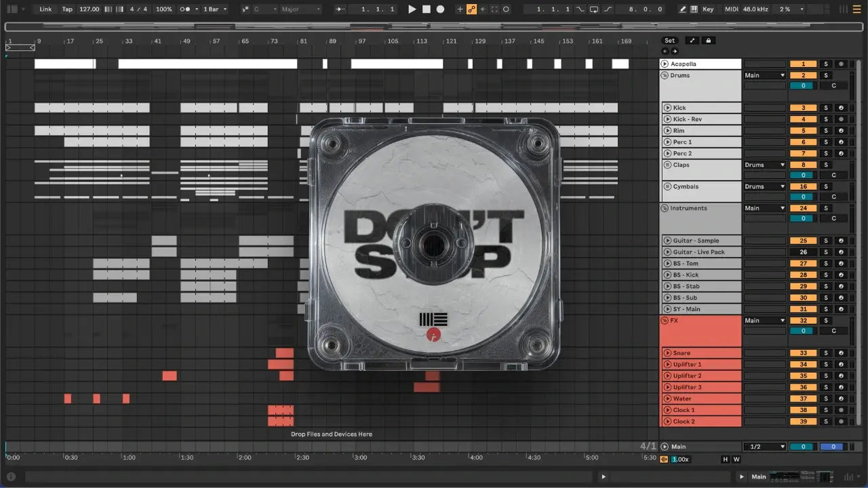Image resolution: width=868 pixels, height=488 pixels.
Task: Deactivate the Acapella track via activator 1
Action: [x=803, y=64]
